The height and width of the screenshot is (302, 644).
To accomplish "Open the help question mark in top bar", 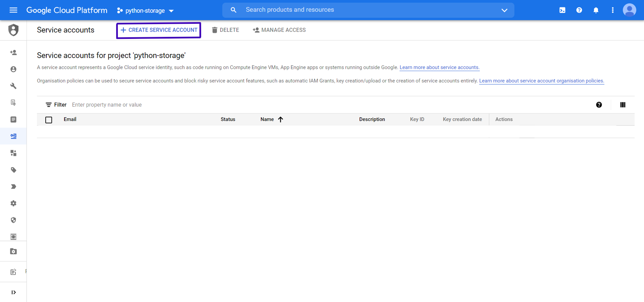I will pos(579,10).
